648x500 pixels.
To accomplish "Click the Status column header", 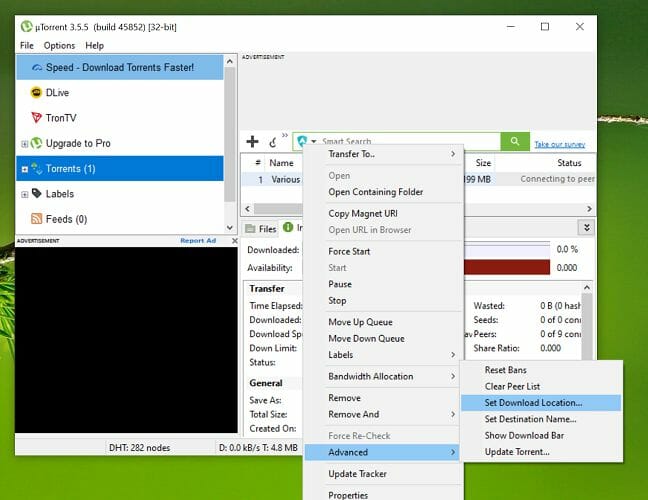I will (x=569, y=163).
